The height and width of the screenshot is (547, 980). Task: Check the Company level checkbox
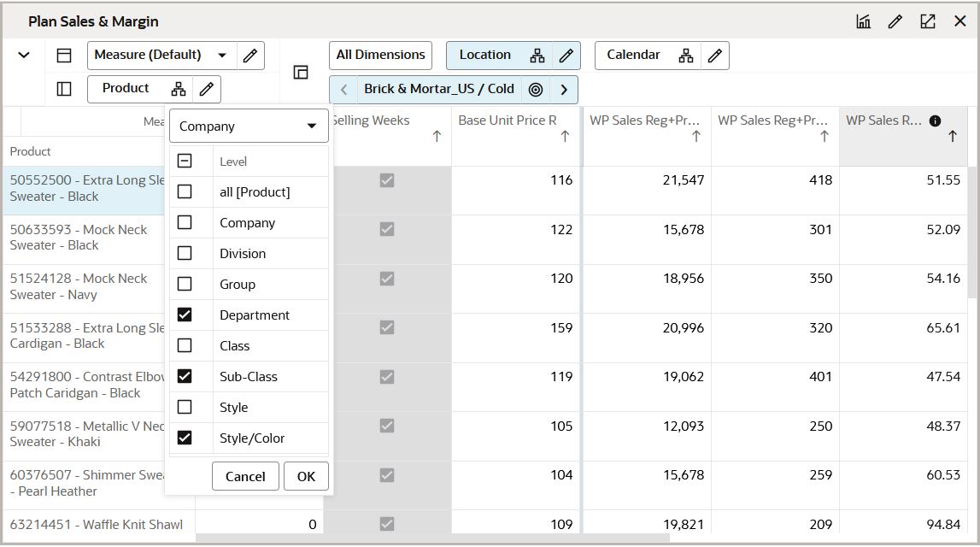point(185,222)
